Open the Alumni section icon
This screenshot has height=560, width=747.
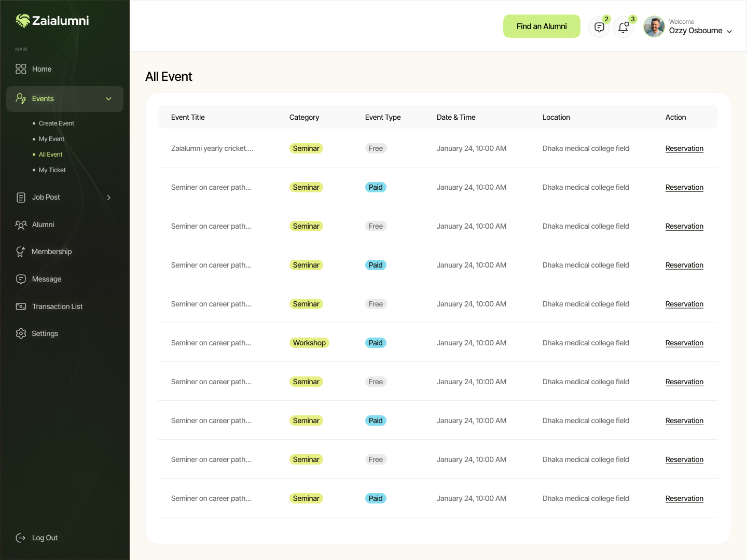pos(21,225)
